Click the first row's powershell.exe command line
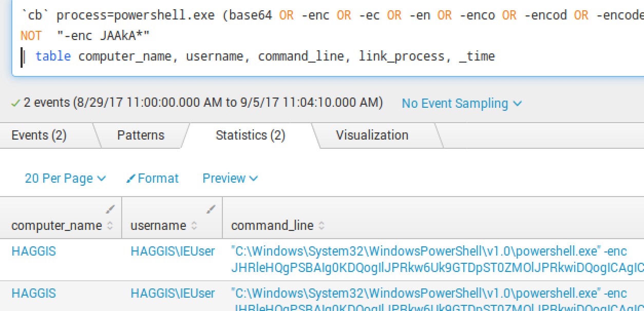 click(x=429, y=251)
